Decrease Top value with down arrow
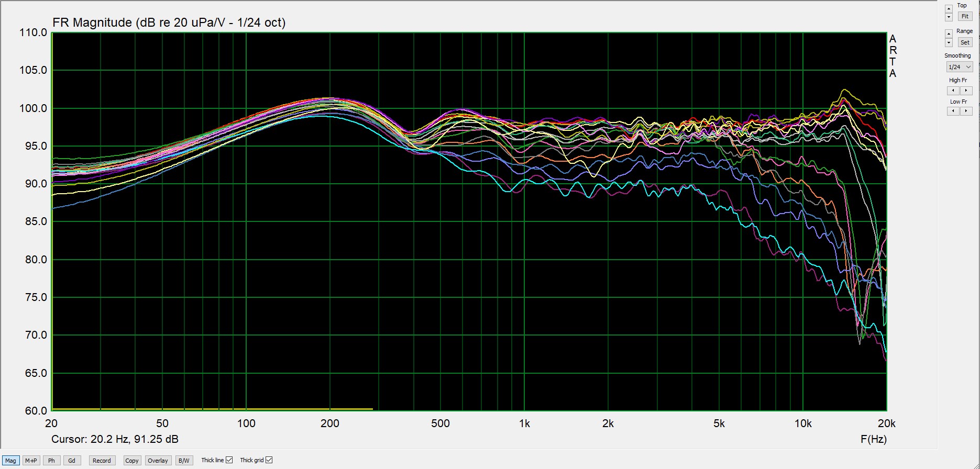This screenshot has width=980, height=469. (949, 17)
